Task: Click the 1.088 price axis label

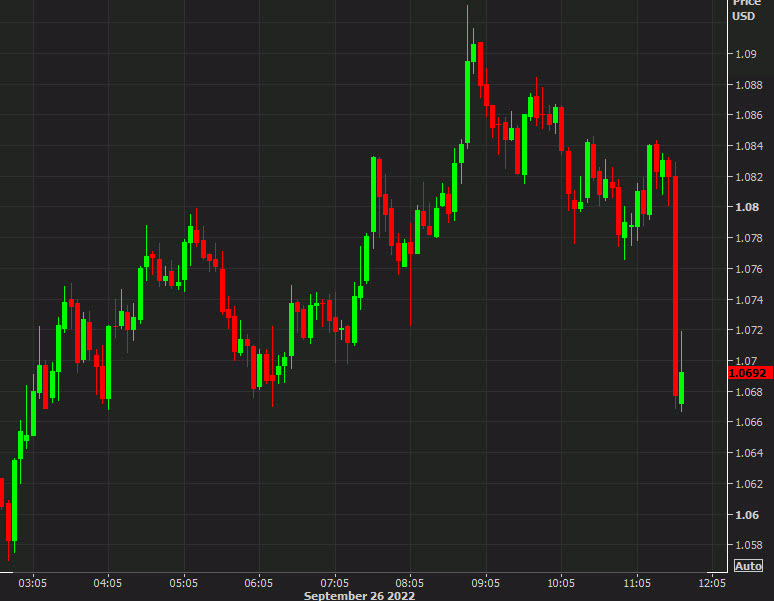Action: (x=749, y=85)
